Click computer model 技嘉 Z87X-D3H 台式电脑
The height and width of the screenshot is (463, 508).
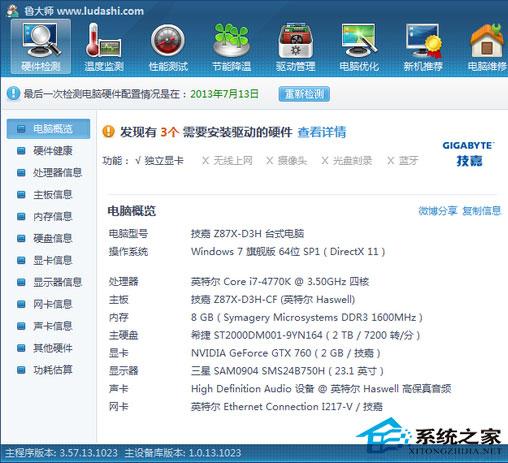(x=247, y=234)
